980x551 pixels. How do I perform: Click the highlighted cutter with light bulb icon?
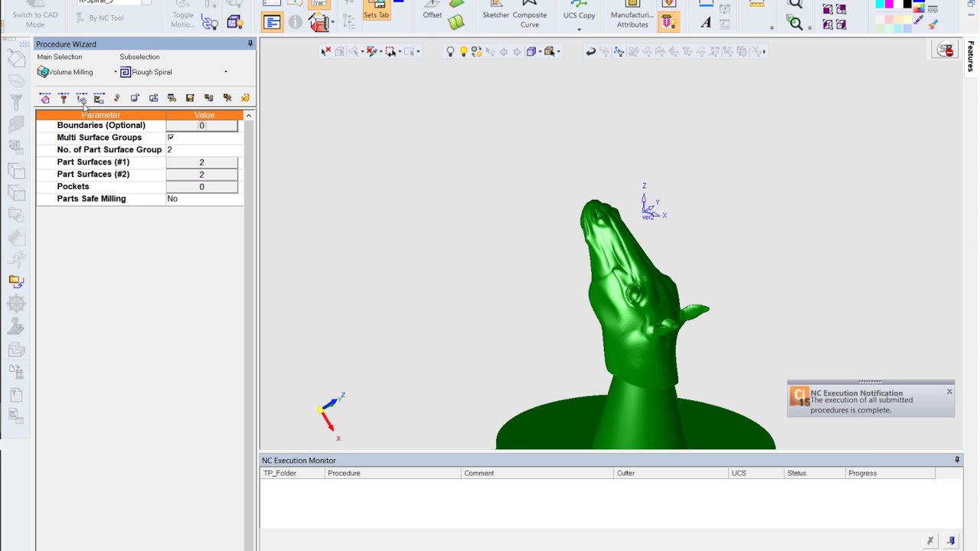pyautogui.click(x=668, y=23)
